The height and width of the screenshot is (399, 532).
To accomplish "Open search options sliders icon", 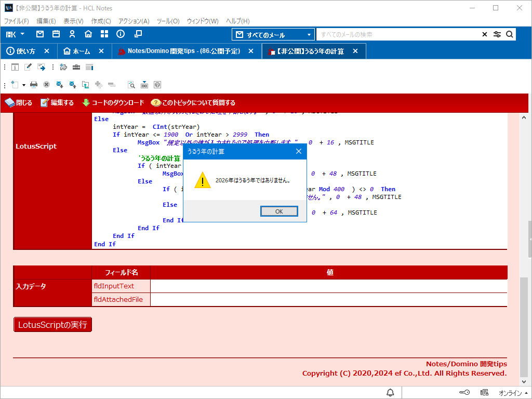I will [497, 34].
